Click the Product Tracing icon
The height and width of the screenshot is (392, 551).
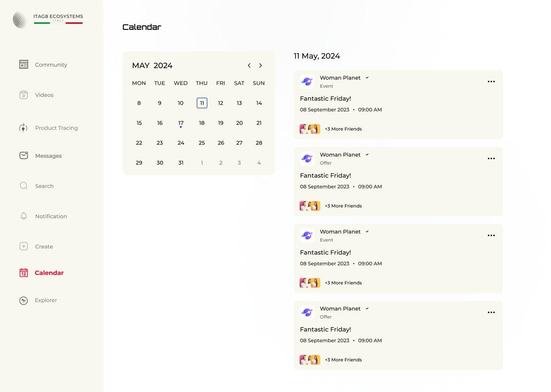coord(23,128)
